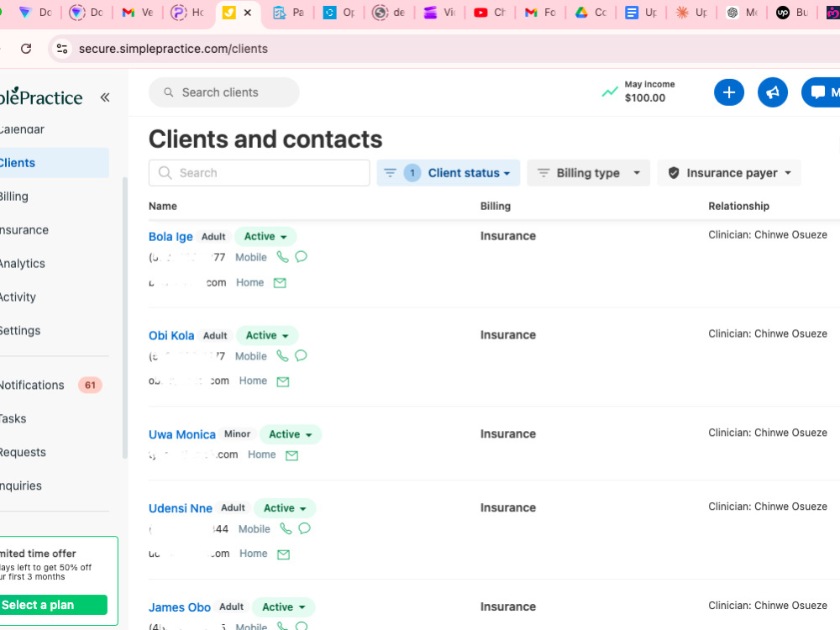Screen dimensions: 840x630
Task: Text Obi Kola via the chat bubble icon
Action: pos(301,355)
